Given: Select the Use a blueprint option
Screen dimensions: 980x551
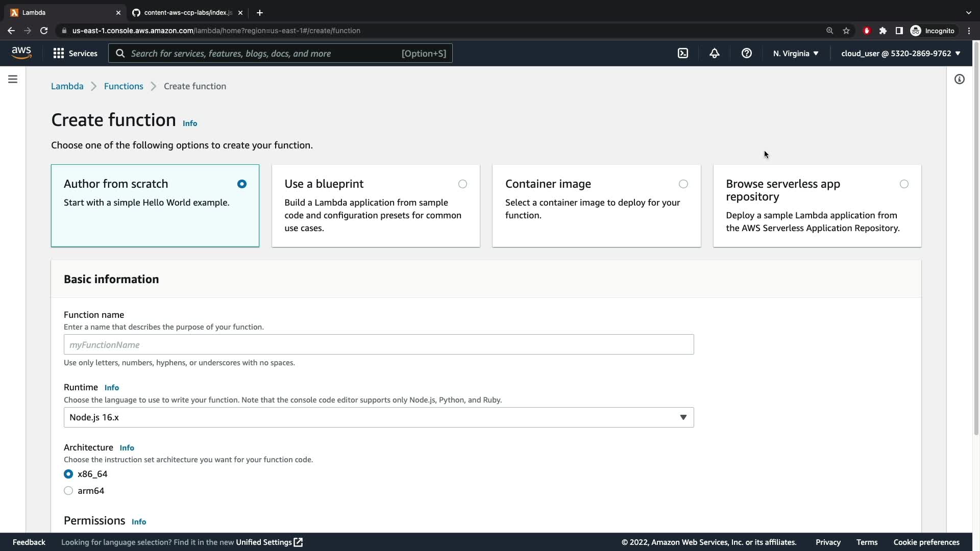Looking at the screenshot, I should click(462, 184).
